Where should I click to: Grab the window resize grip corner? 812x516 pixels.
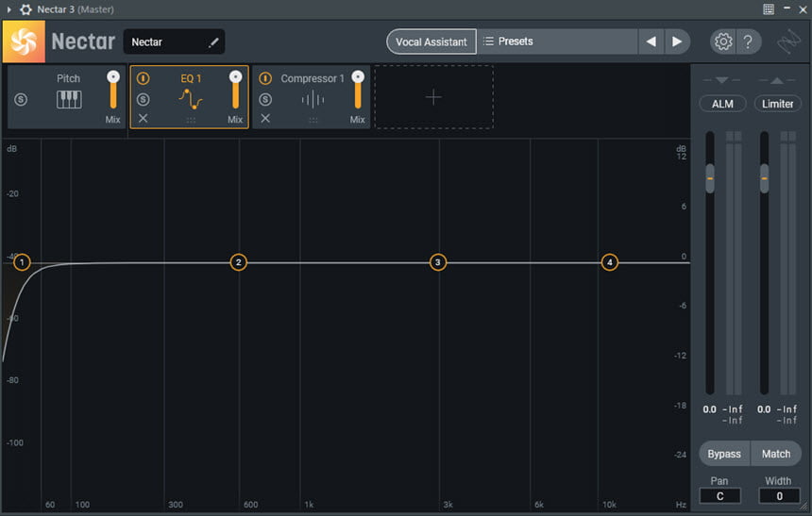coord(804,507)
